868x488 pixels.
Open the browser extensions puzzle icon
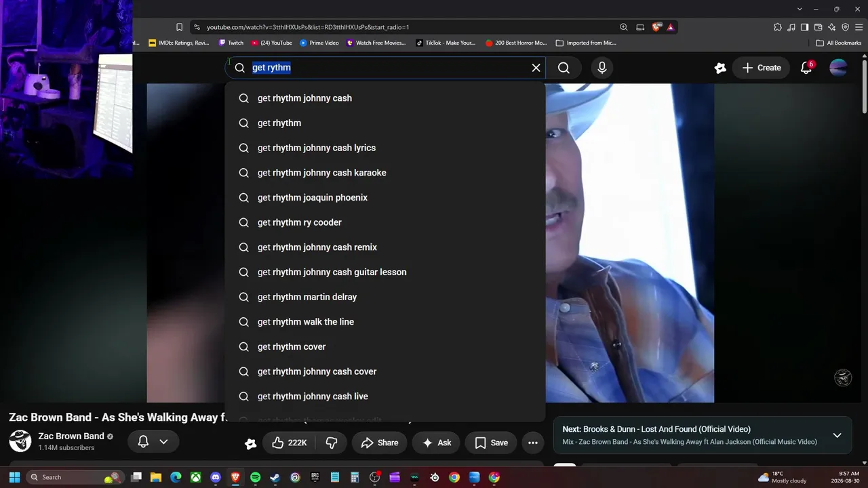(778, 27)
